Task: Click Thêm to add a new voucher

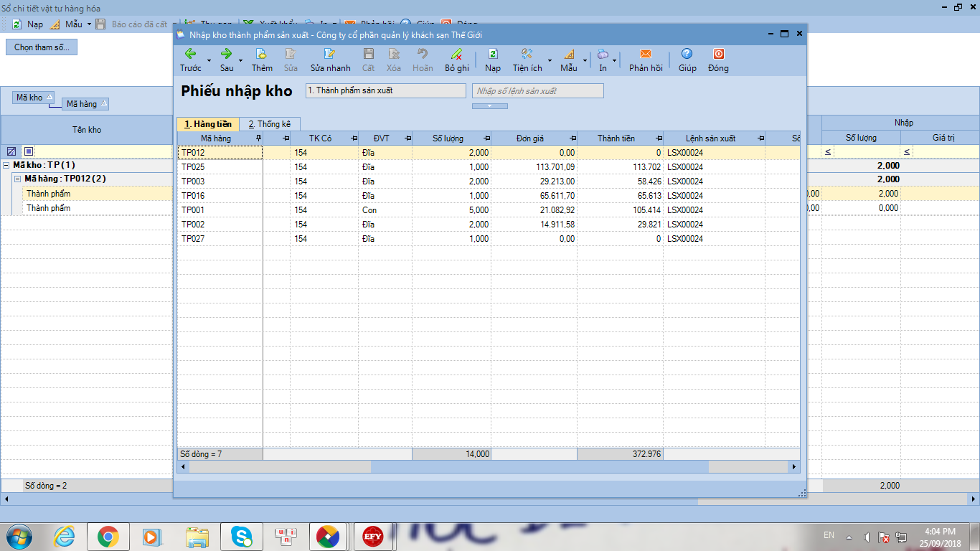Action: click(262, 60)
